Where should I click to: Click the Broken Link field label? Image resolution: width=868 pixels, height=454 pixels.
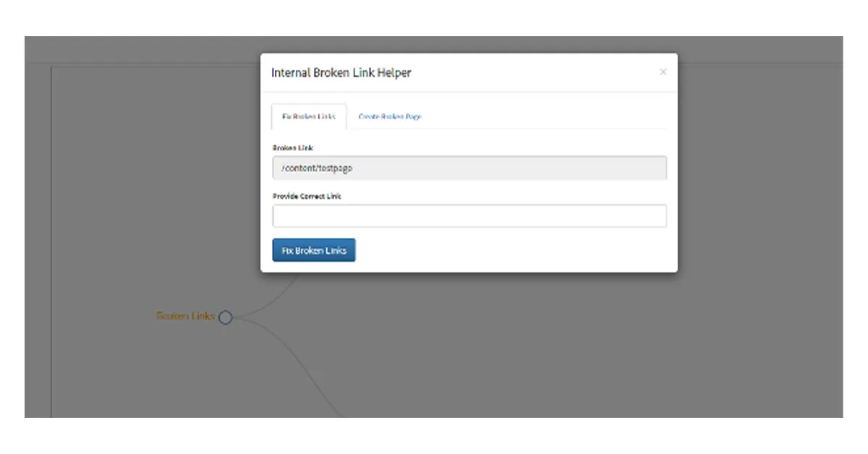pyautogui.click(x=292, y=147)
